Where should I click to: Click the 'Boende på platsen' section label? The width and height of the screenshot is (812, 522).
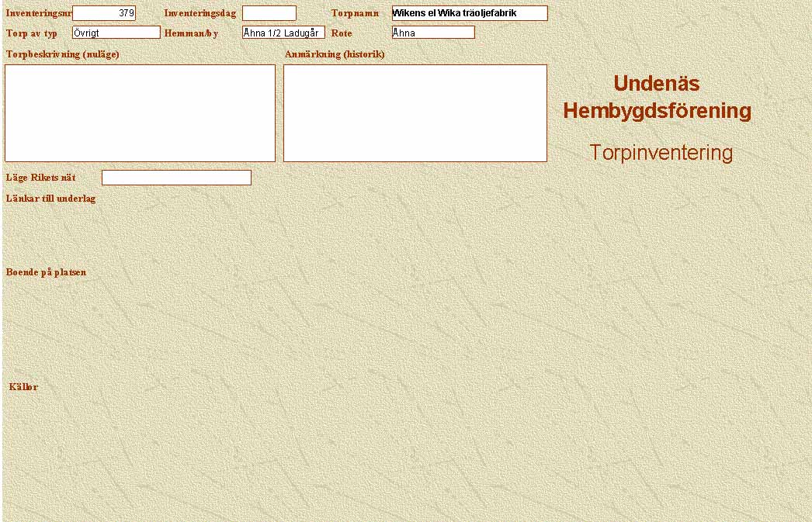coord(46,272)
